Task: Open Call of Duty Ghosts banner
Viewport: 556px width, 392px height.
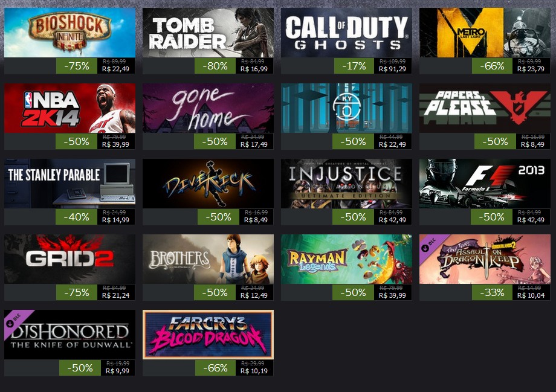Action: pyautogui.click(x=346, y=33)
